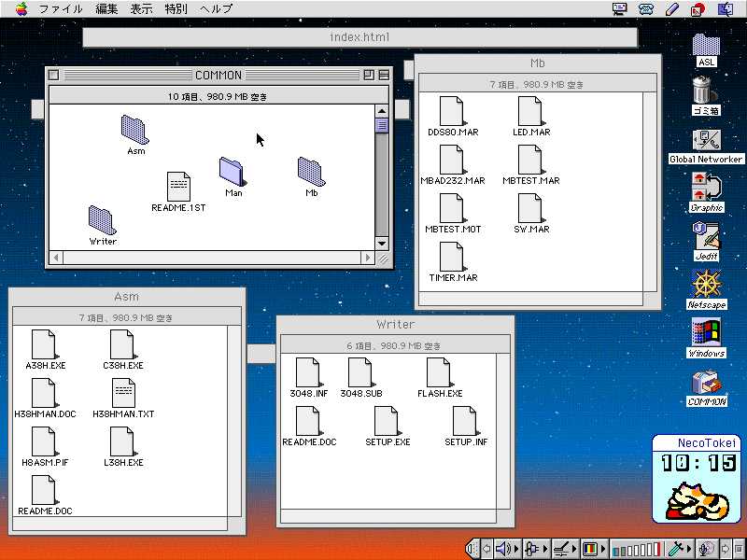Click the index.html window title bar
The height and width of the screenshot is (560, 747).
click(359, 37)
